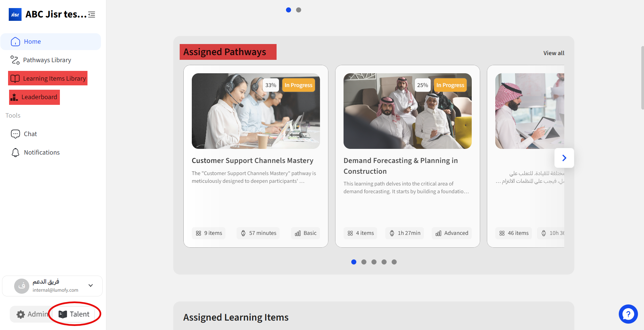Go to third pathways page dot
Image resolution: width=644 pixels, height=330 pixels.
374,262
